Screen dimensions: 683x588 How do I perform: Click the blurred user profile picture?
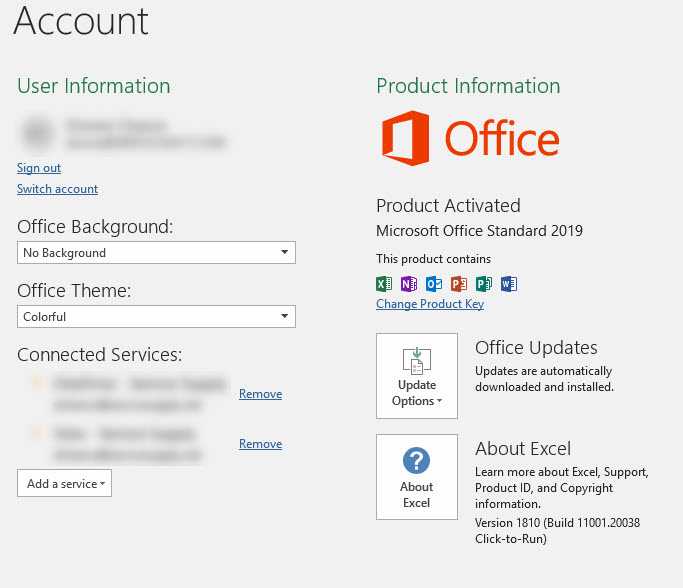[x=39, y=132]
